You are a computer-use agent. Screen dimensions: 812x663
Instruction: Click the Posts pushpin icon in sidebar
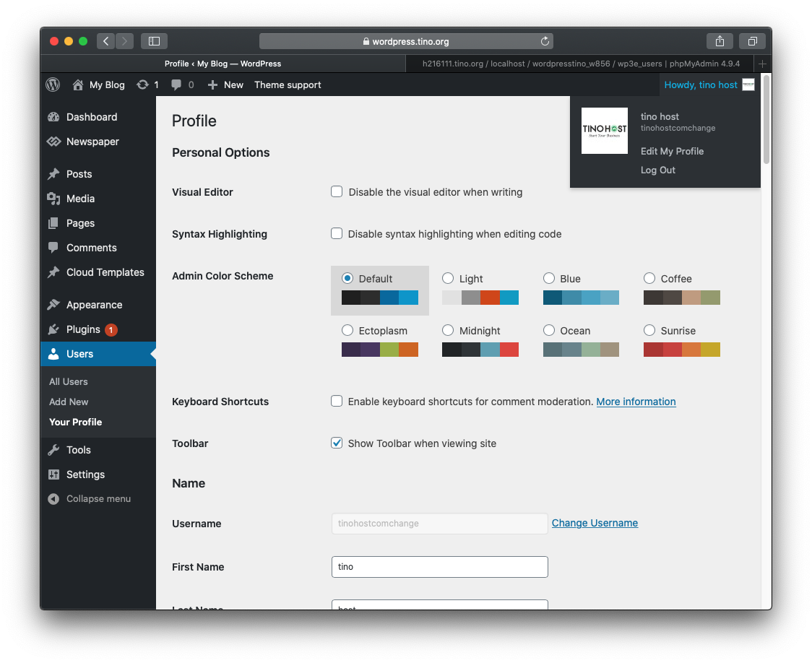pos(53,174)
